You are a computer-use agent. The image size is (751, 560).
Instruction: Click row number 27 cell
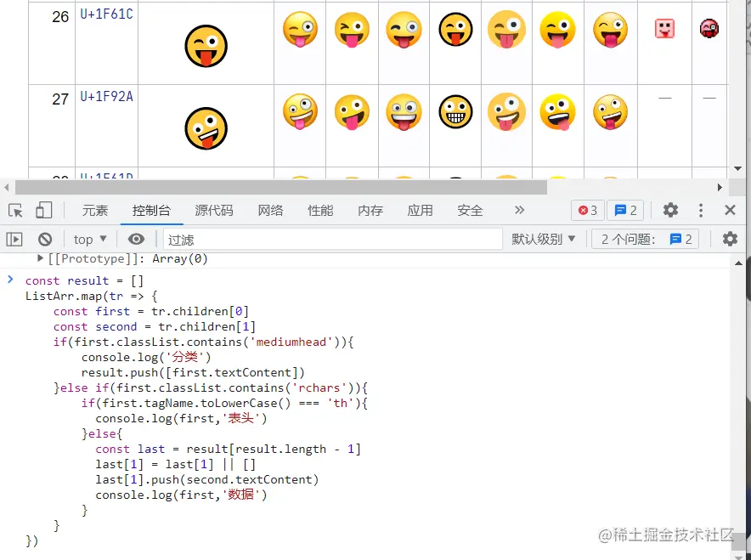point(52,126)
